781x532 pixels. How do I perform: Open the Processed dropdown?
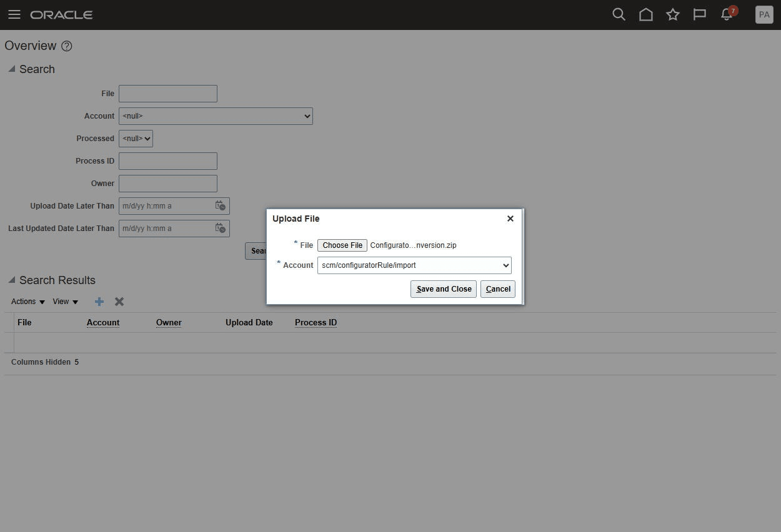(x=136, y=138)
